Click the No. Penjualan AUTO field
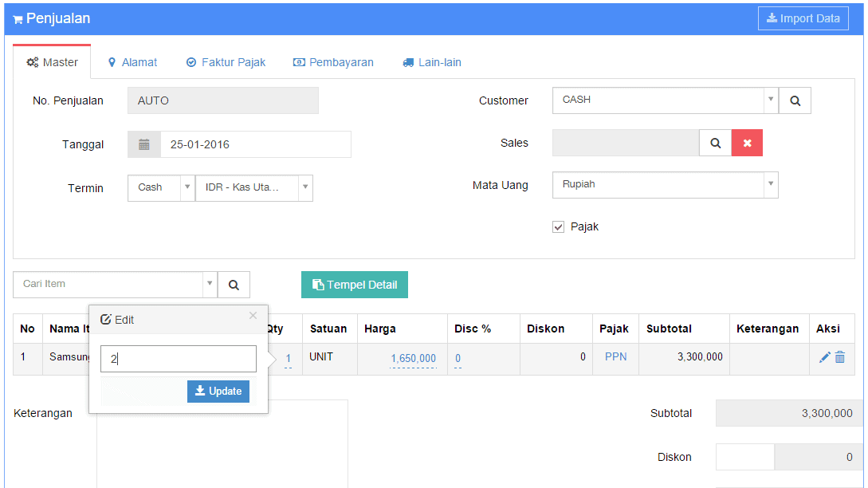 [223, 100]
